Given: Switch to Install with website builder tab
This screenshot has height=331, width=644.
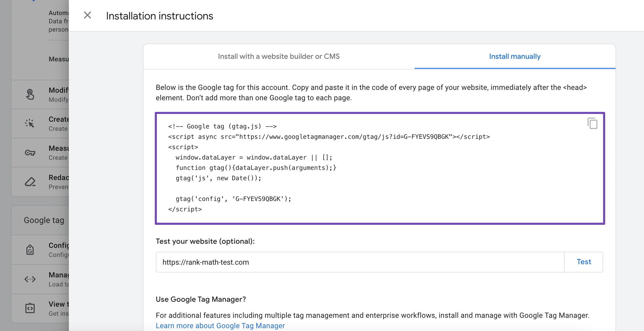Looking at the screenshot, I should 279,56.
